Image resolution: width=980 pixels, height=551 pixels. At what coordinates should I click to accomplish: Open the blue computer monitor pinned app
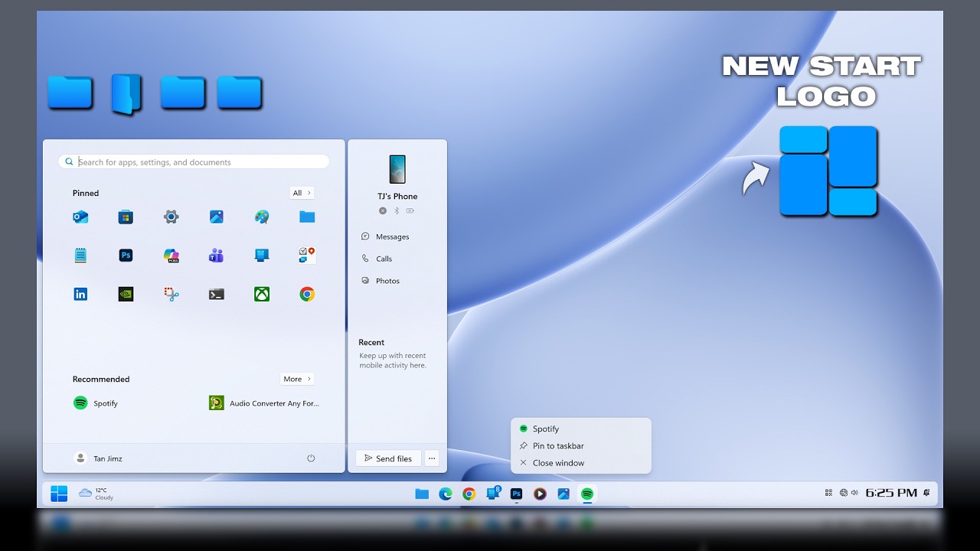point(262,256)
